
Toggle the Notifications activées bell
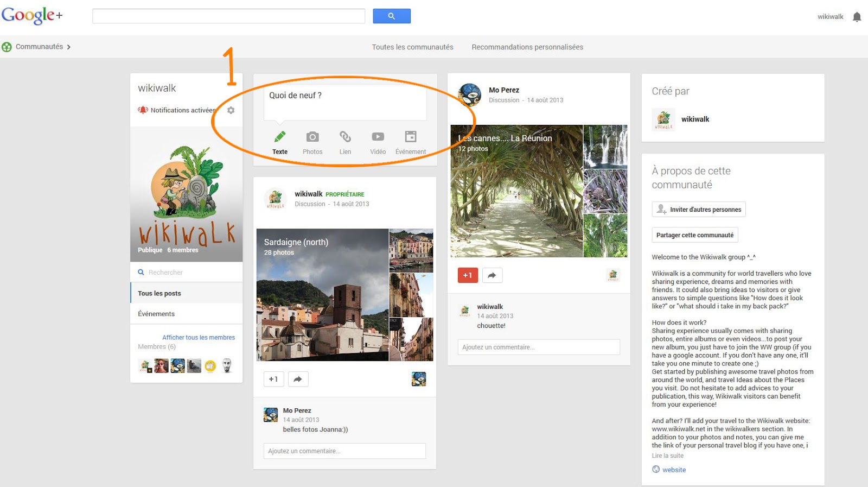coord(143,110)
